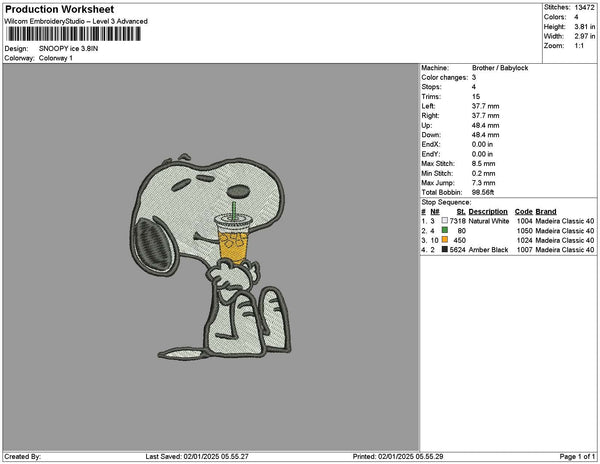Viewport: 600px width, 464px height.
Task: Click the design name SNOOPY ice 3.8IN
Action: [x=68, y=49]
